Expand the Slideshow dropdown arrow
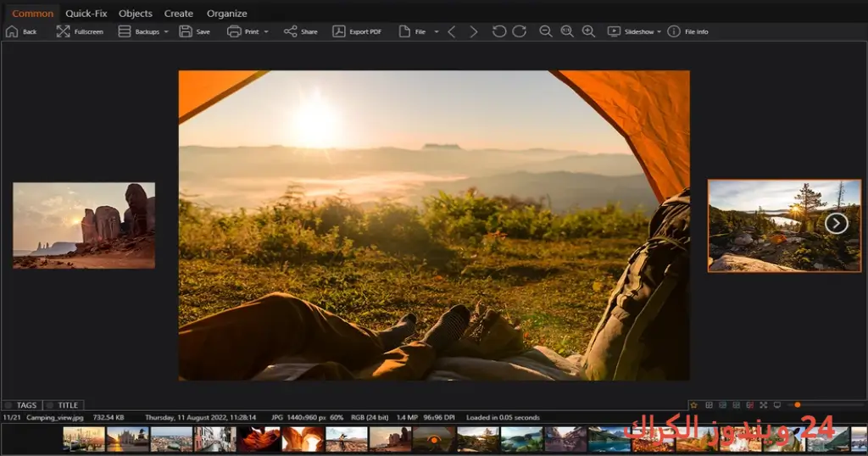868x456 pixels. coord(659,31)
